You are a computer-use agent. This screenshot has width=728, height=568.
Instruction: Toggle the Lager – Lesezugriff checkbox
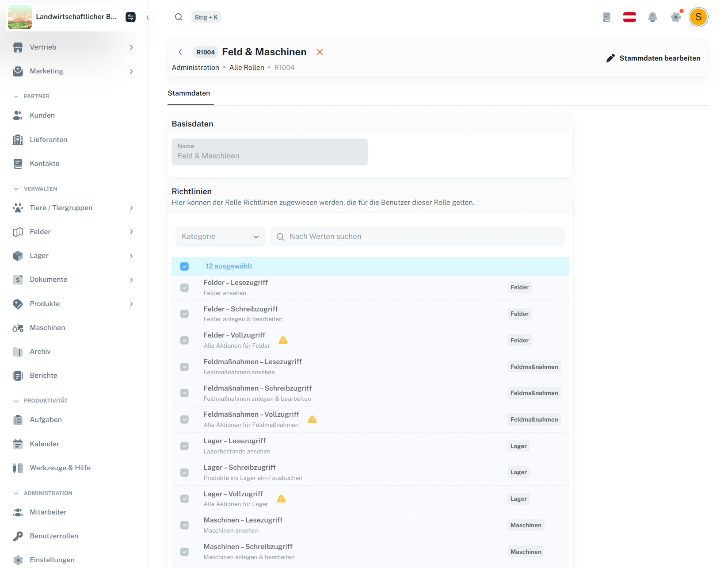pyautogui.click(x=184, y=446)
